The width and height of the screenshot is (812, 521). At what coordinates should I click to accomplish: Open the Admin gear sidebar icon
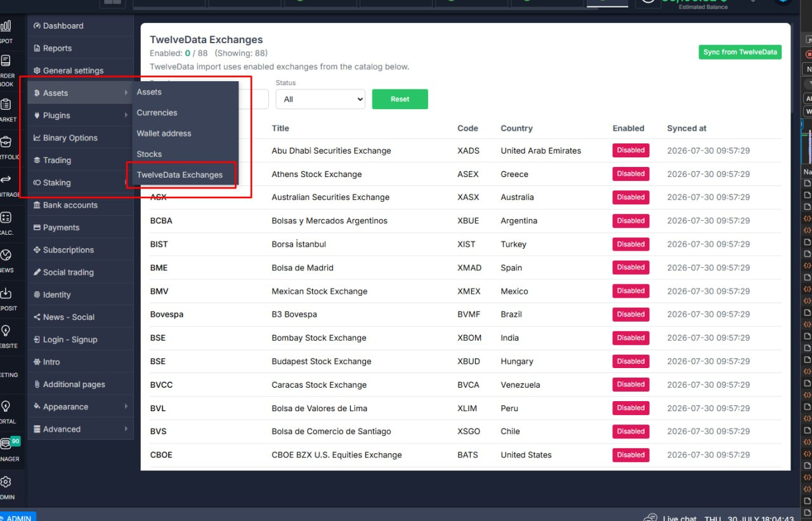[6, 482]
